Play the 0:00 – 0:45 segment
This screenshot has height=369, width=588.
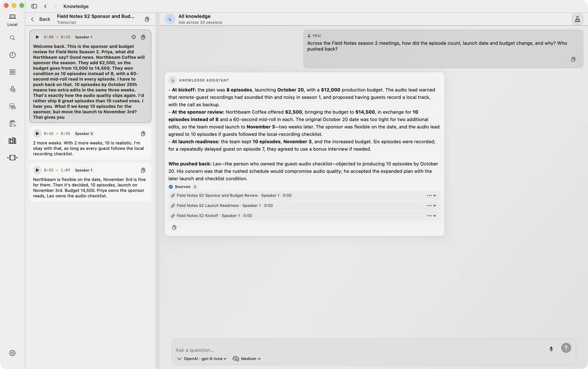click(x=37, y=37)
